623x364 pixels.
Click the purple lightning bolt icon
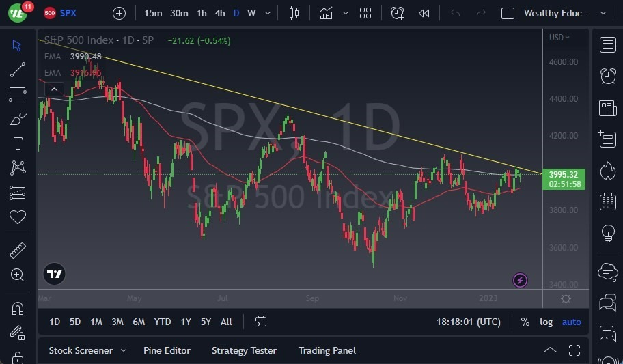(520, 281)
